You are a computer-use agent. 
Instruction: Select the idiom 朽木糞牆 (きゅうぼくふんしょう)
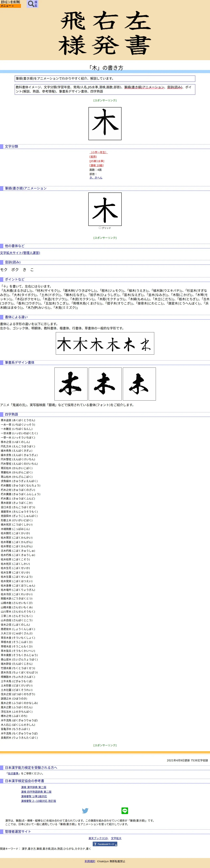[x=20, y=494]
